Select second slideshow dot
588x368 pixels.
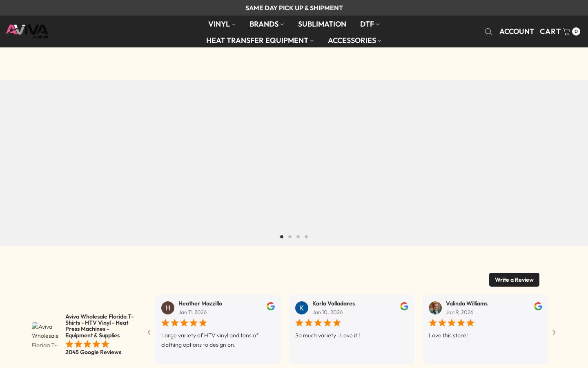[x=290, y=237]
